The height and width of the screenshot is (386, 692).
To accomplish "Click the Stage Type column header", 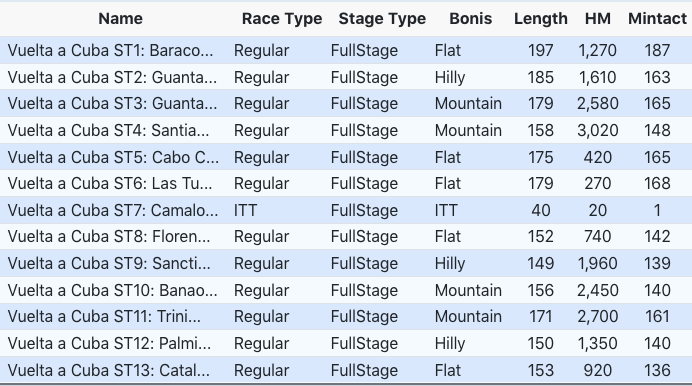I will point(382,19).
